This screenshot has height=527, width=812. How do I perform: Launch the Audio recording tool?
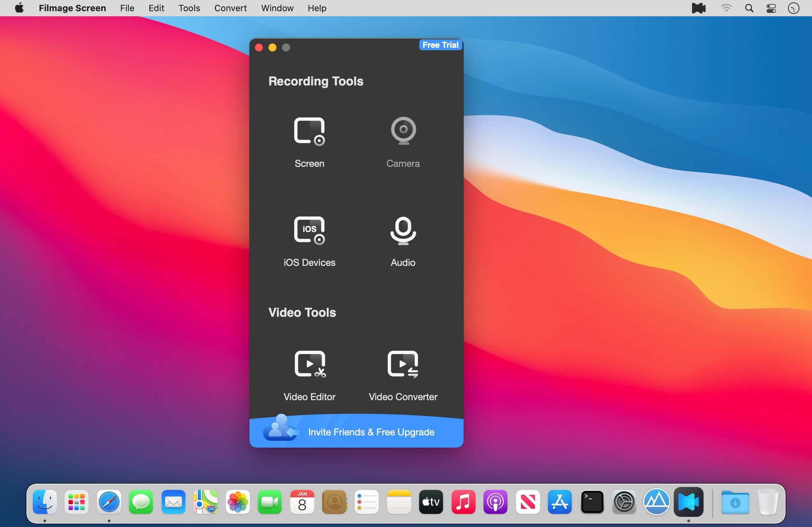403,231
